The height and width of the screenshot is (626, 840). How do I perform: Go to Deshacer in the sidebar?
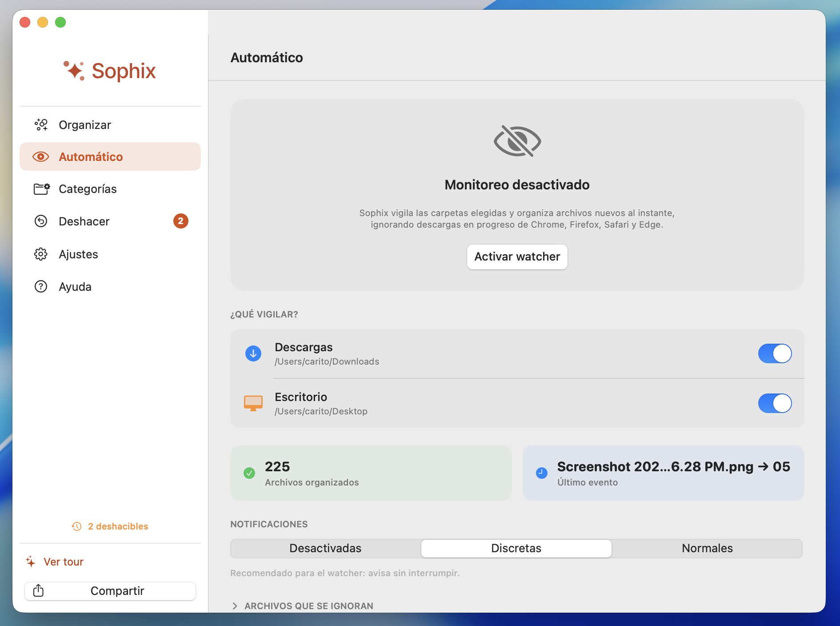(110, 221)
